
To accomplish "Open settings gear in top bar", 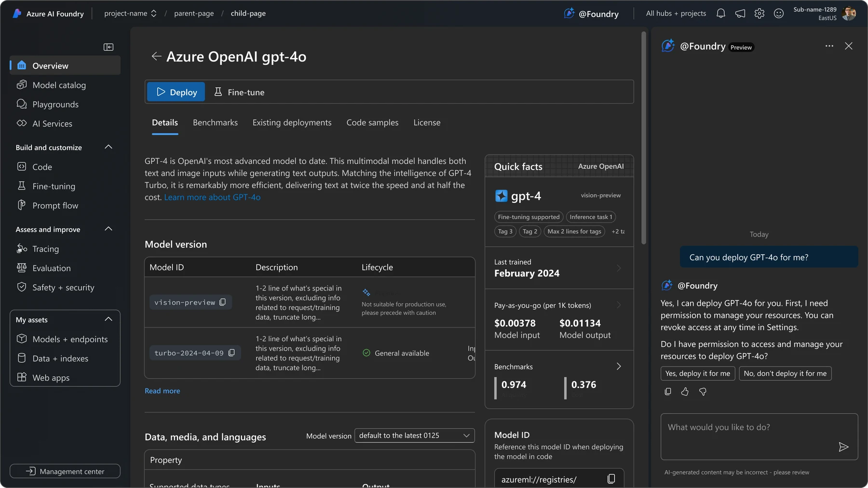I will point(759,13).
